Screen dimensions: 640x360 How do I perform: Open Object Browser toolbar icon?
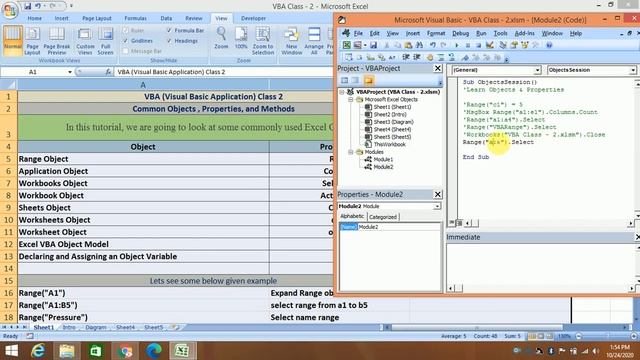pos(525,45)
